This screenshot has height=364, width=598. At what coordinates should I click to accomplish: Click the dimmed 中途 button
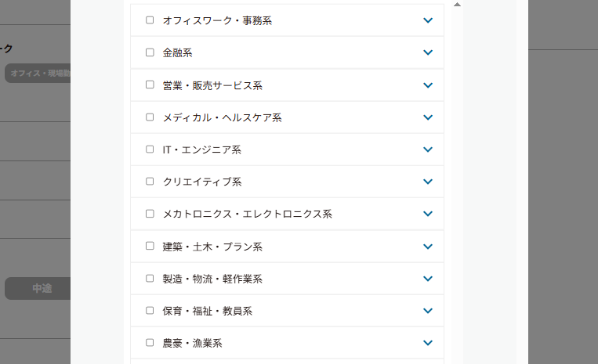(39, 288)
